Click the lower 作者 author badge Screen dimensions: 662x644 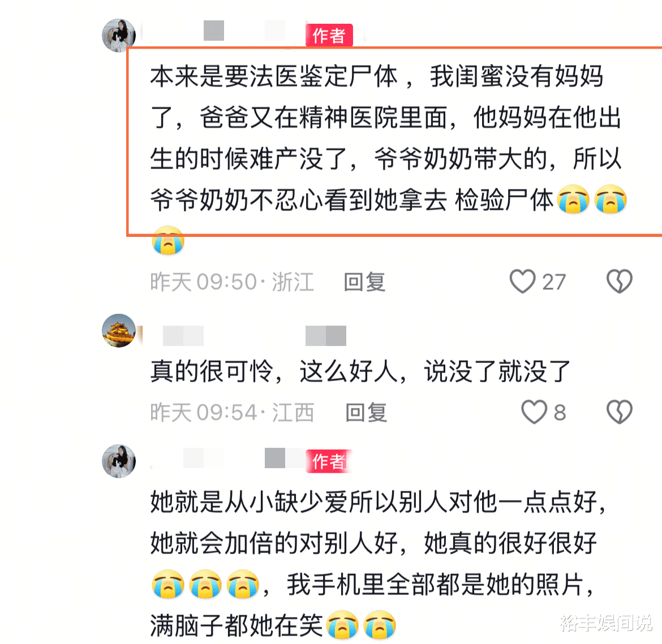click(x=329, y=461)
